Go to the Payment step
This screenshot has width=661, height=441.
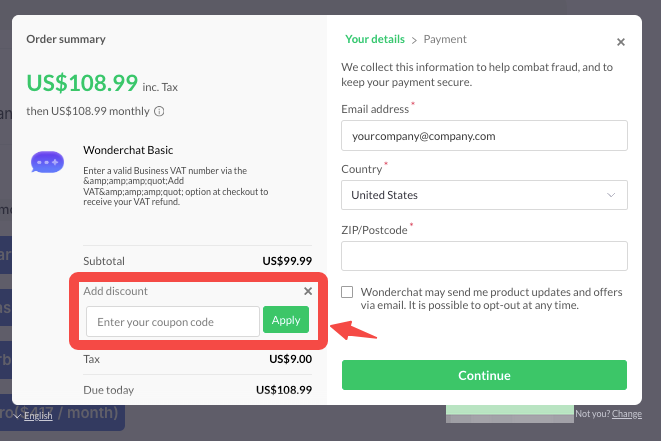tap(445, 40)
